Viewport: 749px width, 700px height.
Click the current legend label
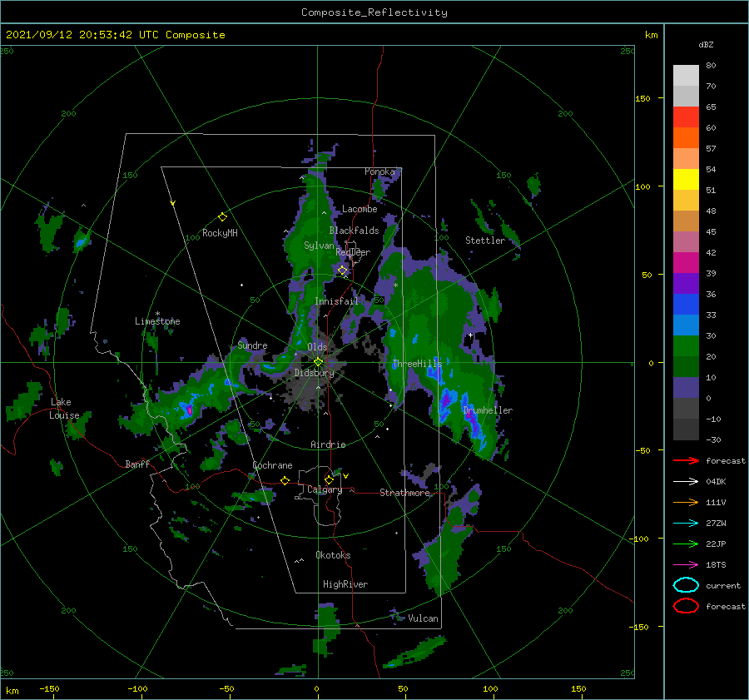[x=723, y=585]
